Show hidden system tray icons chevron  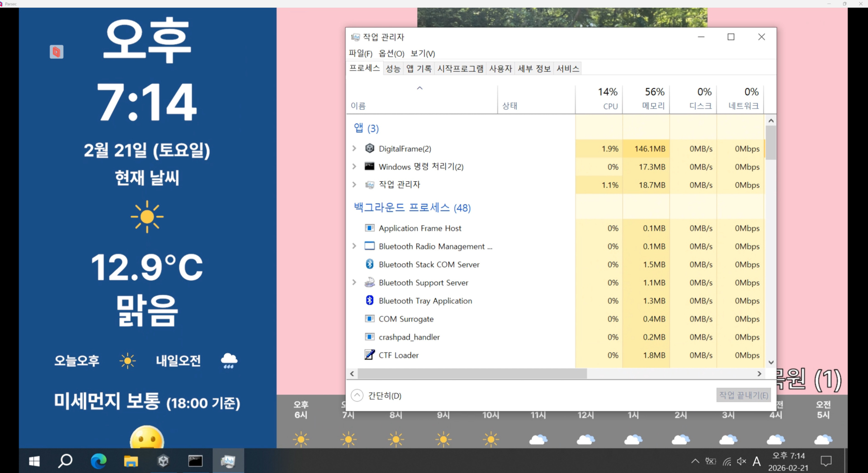point(695,461)
